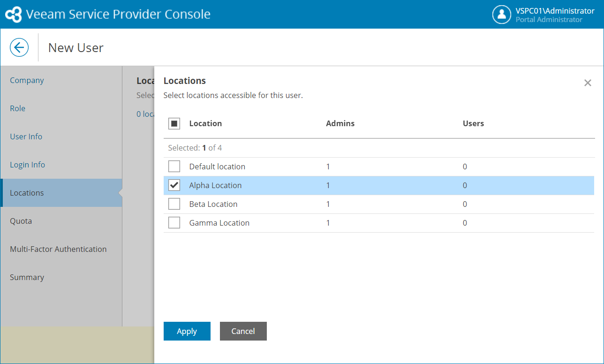Close the Locations panel with X

[588, 83]
